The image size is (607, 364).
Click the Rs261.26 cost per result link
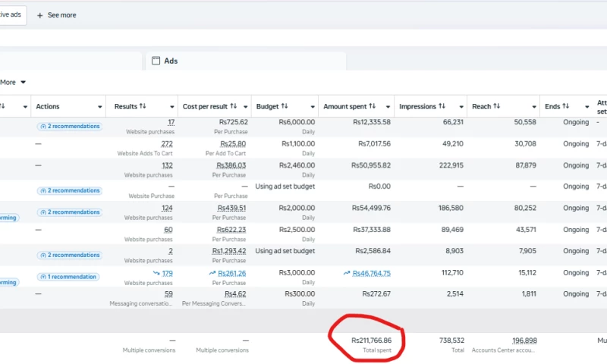click(232, 274)
